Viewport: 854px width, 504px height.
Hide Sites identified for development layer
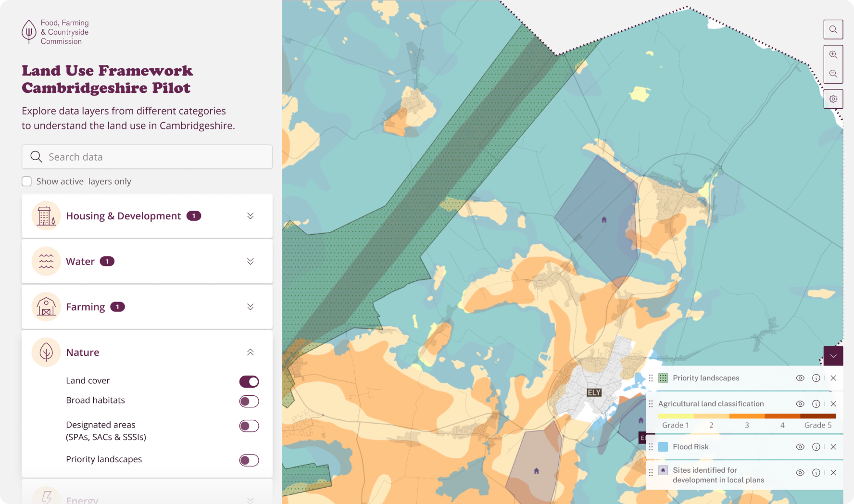click(x=800, y=473)
